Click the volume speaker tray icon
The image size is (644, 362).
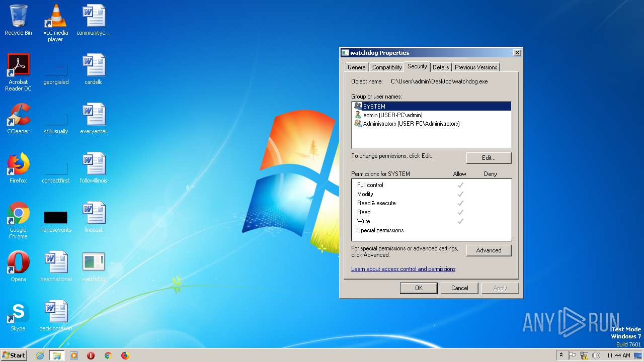click(596, 355)
